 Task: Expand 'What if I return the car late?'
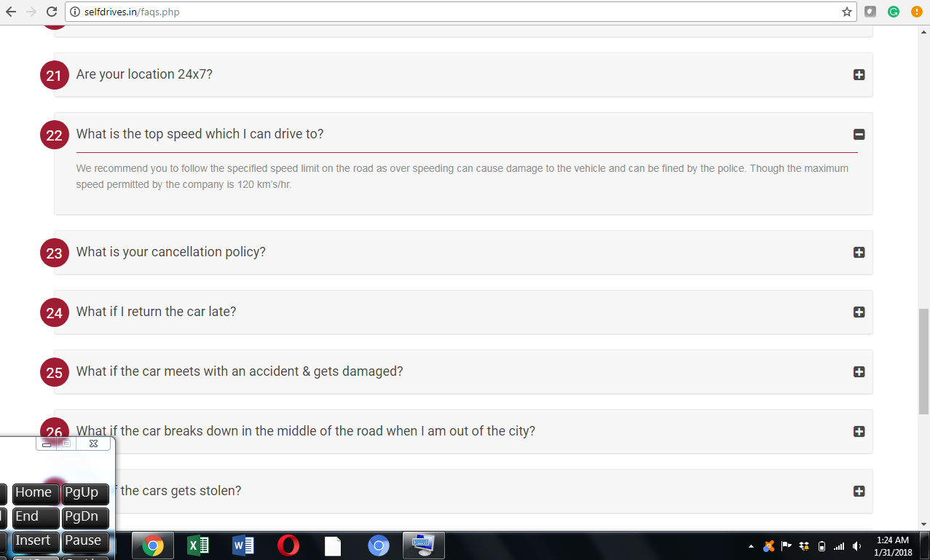coord(859,312)
